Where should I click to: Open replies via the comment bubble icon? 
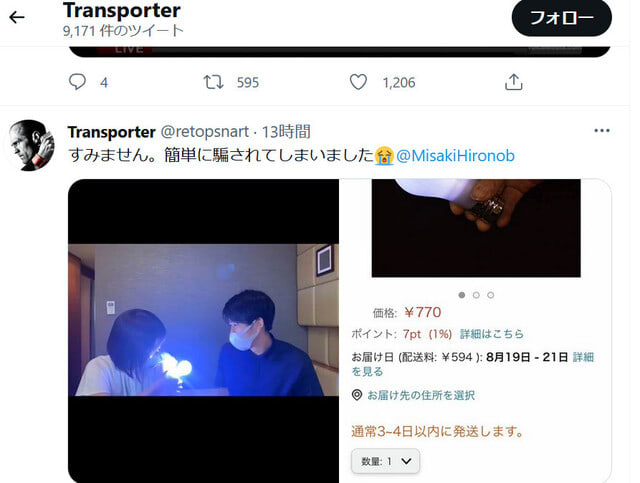77,82
